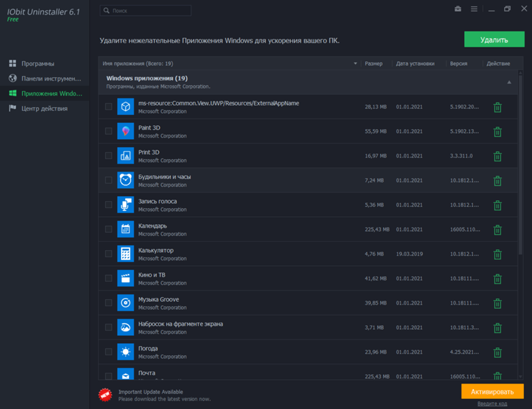
Task: Click the trash icon for Paint 3D
Action: pyautogui.click(x=497, y=132)
